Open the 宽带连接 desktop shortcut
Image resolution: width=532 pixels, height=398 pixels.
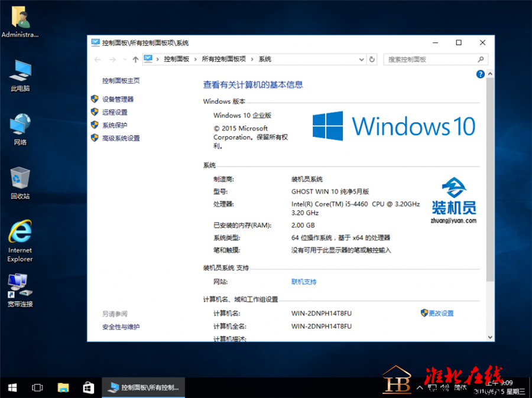point(20,291)
